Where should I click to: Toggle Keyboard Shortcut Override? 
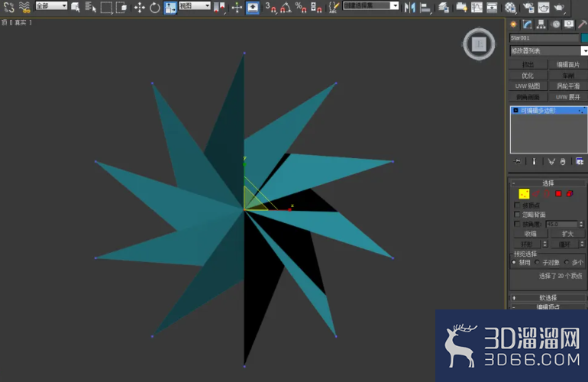coord(252,8)
